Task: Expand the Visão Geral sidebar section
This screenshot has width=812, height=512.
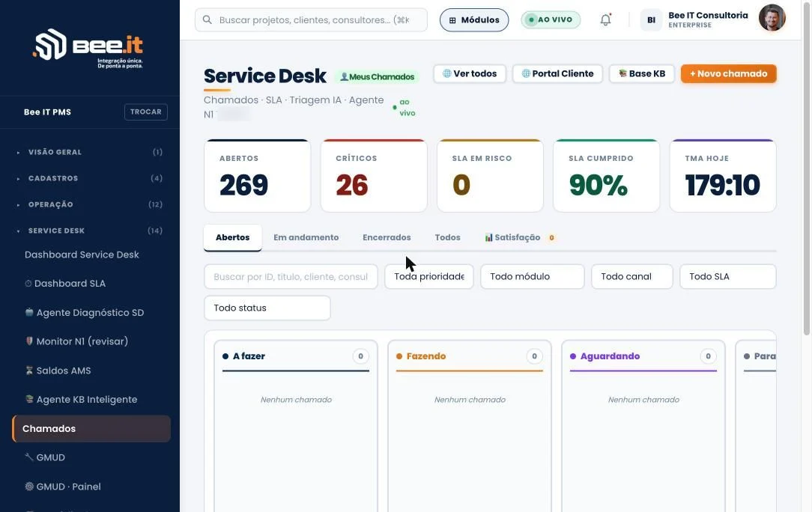Action: (x=90, y=152)
